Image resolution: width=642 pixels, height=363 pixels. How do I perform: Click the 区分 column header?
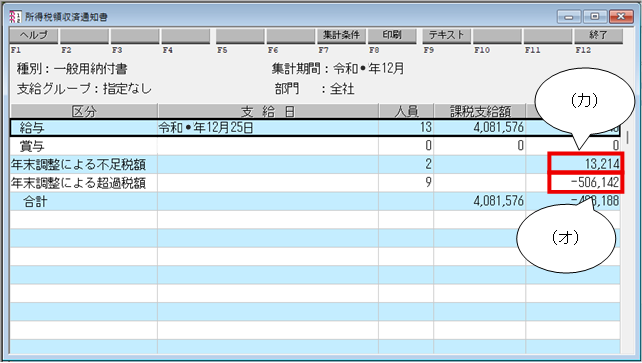click(84, 111)
